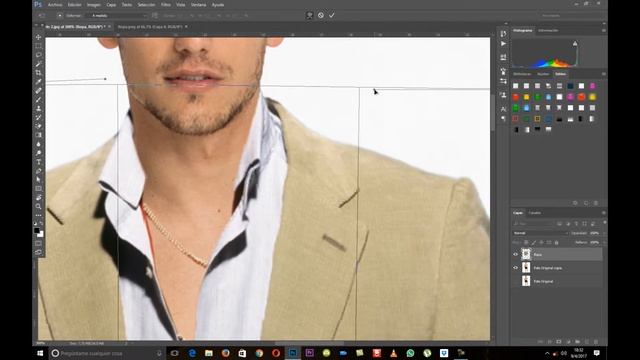Create a new layer group
Viewport: 640px width, 360px height.
578,341
